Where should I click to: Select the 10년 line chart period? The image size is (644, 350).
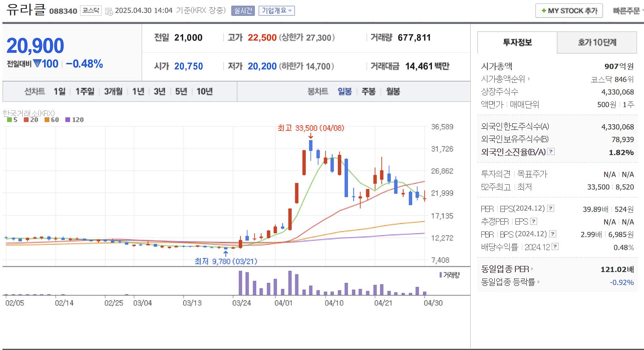point(205,91)
